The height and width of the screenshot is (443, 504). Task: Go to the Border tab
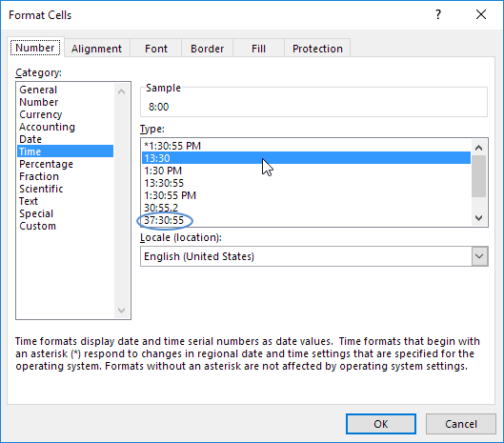207,49
